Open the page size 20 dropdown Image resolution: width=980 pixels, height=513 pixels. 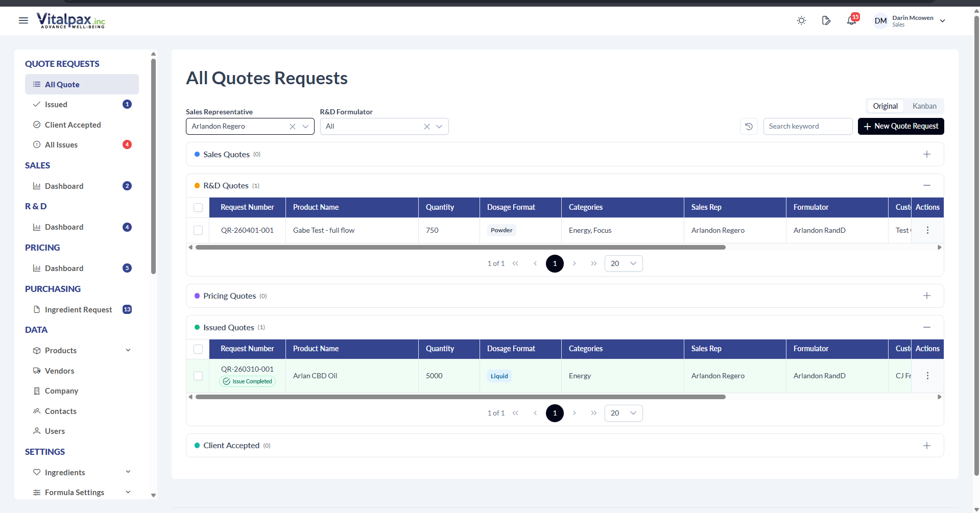(623, 263)
